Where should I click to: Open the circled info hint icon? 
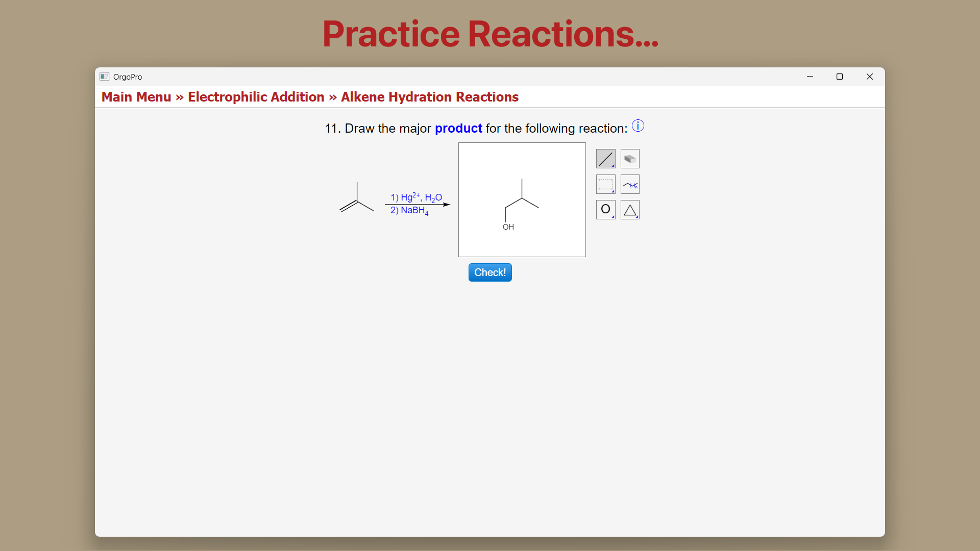pyautogui.click(x=638, y=126)
